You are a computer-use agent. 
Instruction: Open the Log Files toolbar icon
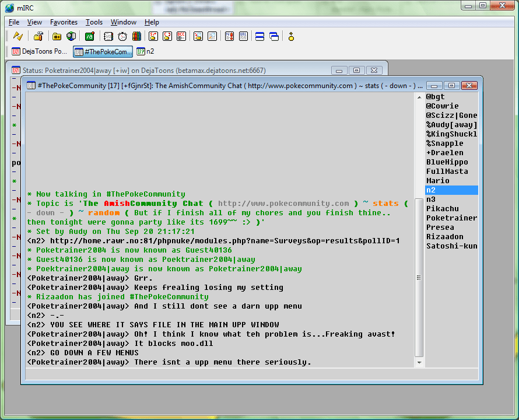[212, 36]
